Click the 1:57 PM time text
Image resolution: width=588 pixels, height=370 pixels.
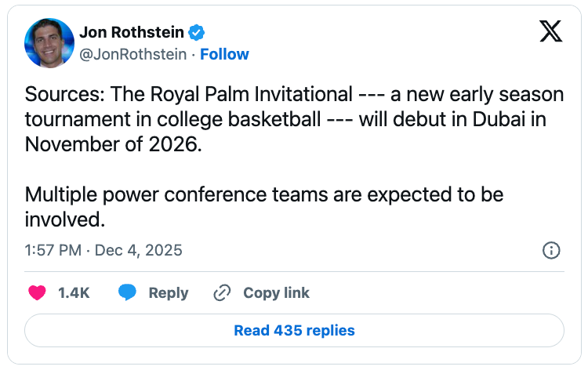pyautogui.click(x=52, y=251)
